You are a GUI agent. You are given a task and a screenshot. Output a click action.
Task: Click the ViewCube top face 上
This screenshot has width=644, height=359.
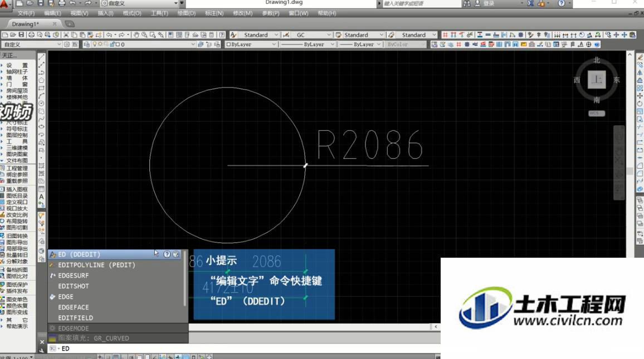[596, 80]
